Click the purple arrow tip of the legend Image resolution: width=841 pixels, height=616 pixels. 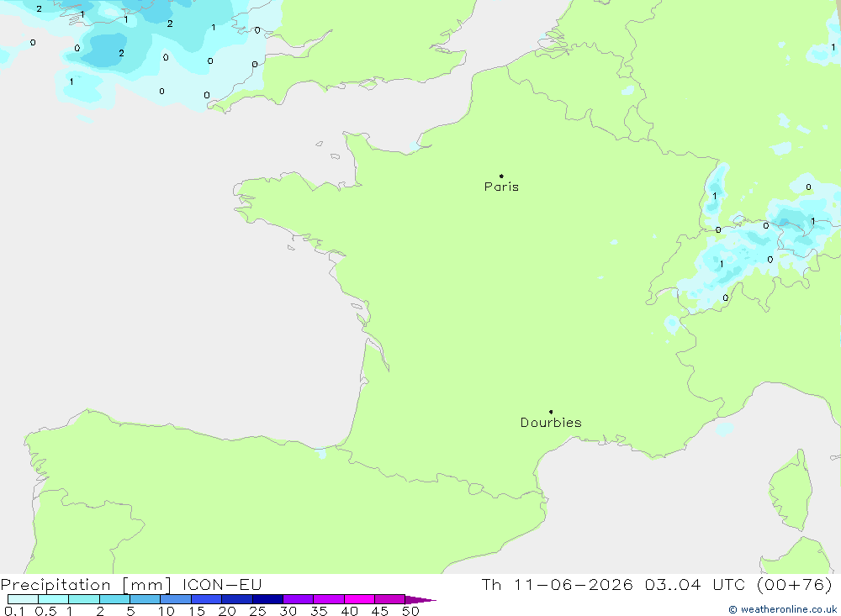click(420, 599)
